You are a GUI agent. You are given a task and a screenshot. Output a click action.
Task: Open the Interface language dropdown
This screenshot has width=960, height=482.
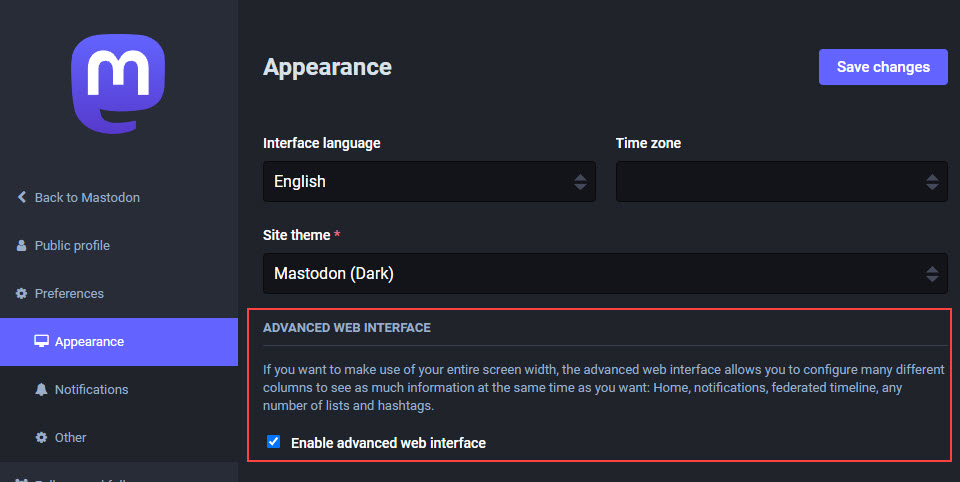coord(429,181)
